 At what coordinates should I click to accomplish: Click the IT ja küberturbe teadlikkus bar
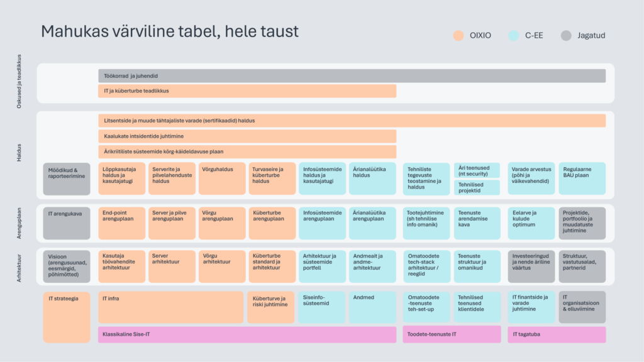pos(247,91)
